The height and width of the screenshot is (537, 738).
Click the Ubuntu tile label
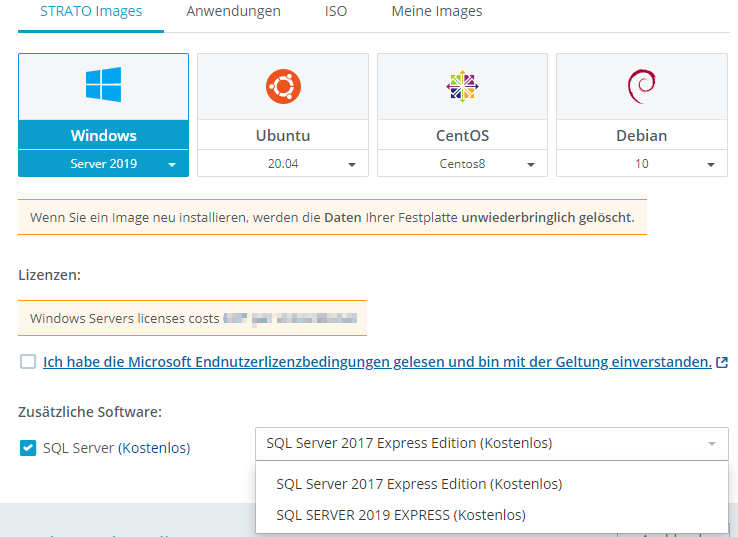(283, 136)
